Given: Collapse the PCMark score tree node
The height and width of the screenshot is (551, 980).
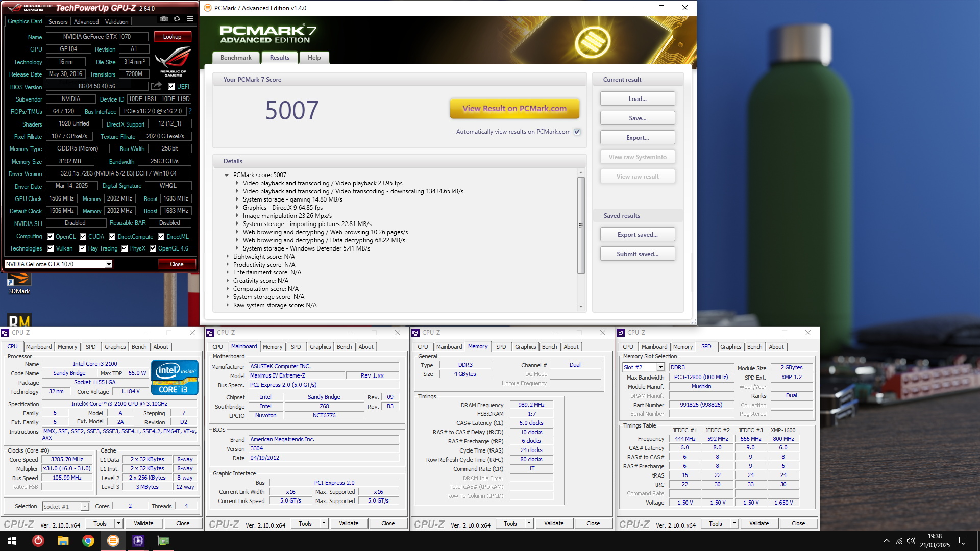Looking at the screenshot, I should coord(227,175).
